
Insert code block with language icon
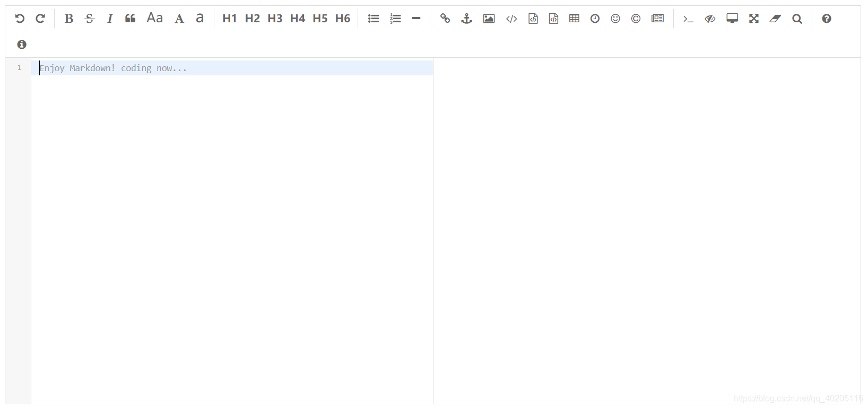pos(553,19)
